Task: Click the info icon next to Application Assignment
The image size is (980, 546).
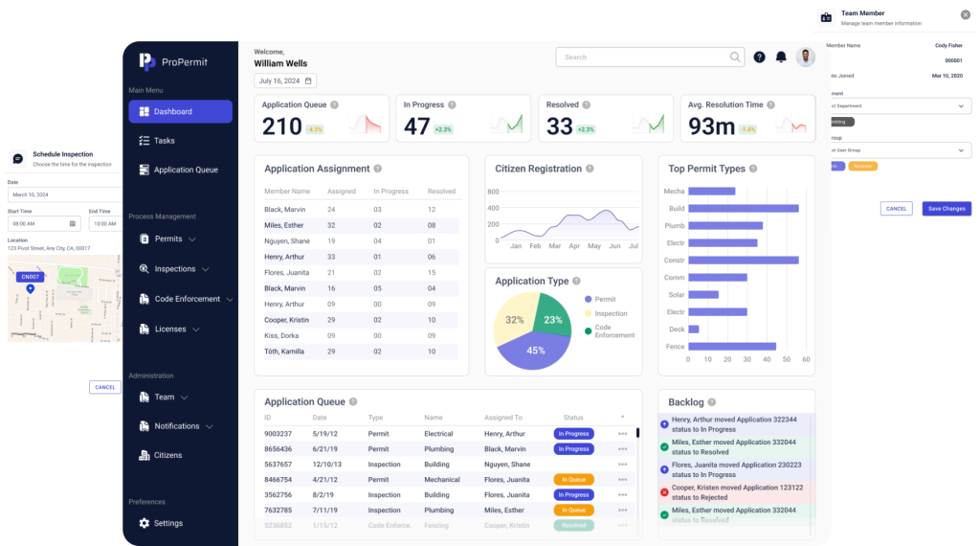Action: 378,169
